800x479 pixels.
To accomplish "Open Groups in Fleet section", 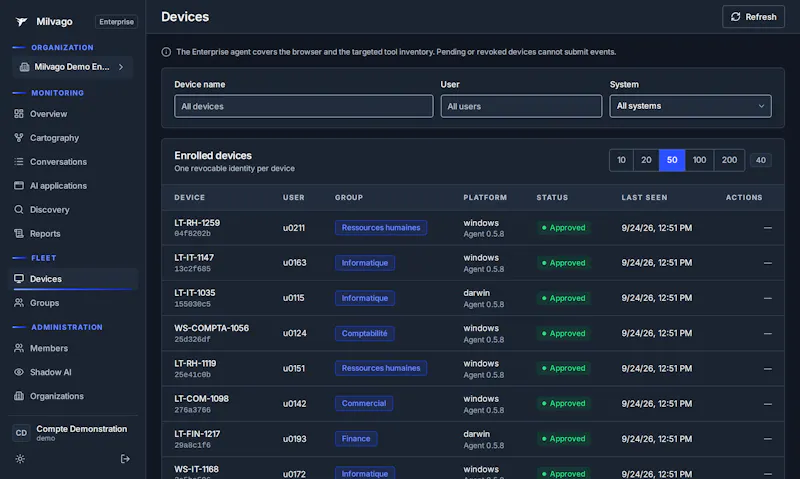I will point(44,302).
